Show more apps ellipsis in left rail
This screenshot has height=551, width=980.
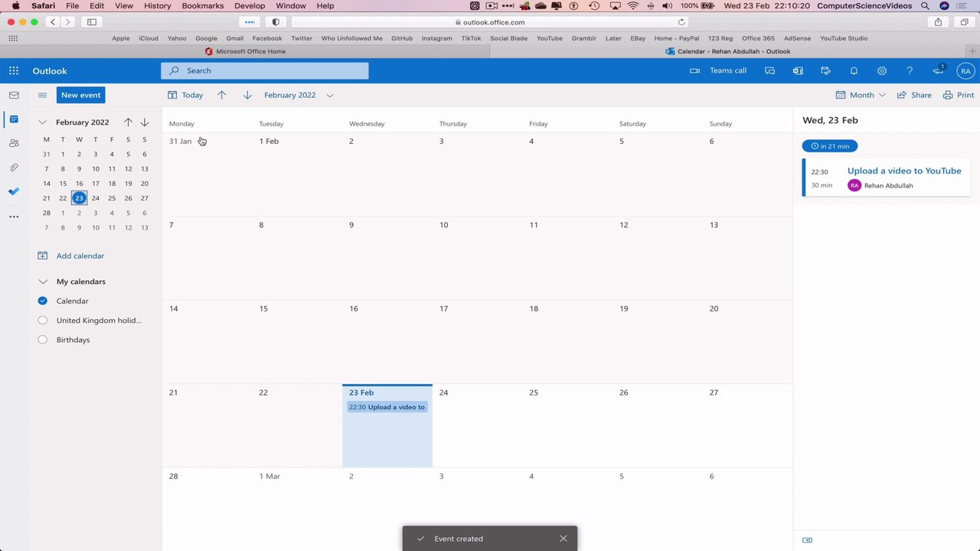click(x=14, y=217)
